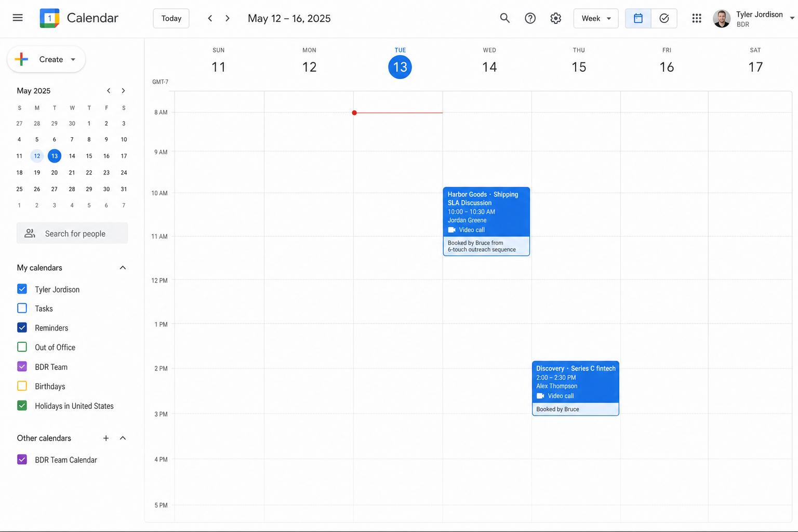The width and height of the screenshot is (798, 532).
Task: Click the current time red marker dot
Action: point(354,113)
